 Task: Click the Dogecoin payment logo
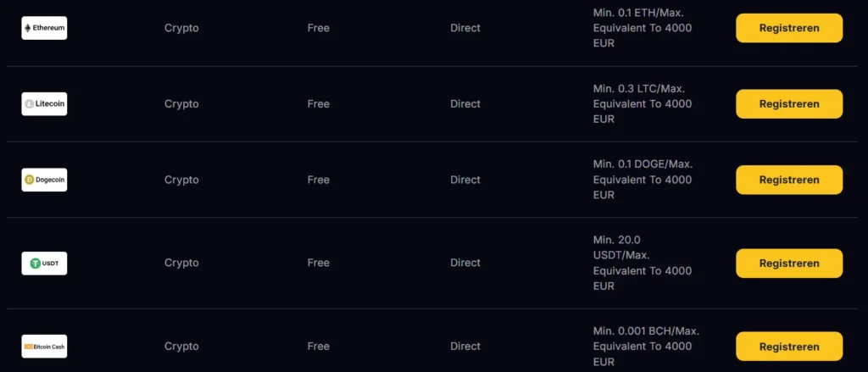(44, 180)
